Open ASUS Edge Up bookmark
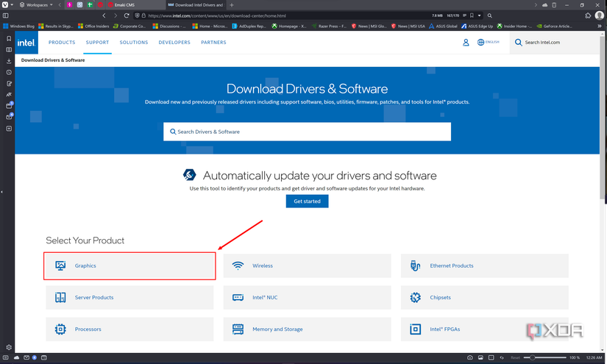607x364 pixels. [477, 26]
